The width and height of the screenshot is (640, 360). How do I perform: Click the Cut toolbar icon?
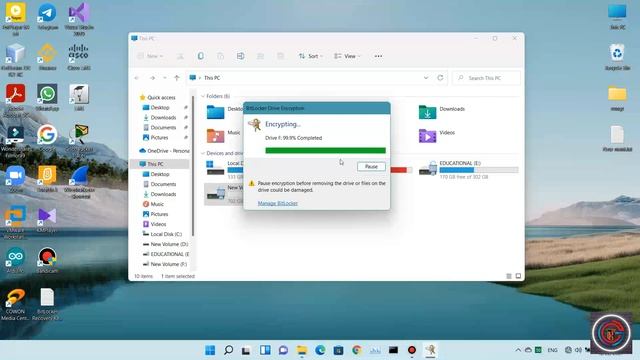(x=180, y=56)
